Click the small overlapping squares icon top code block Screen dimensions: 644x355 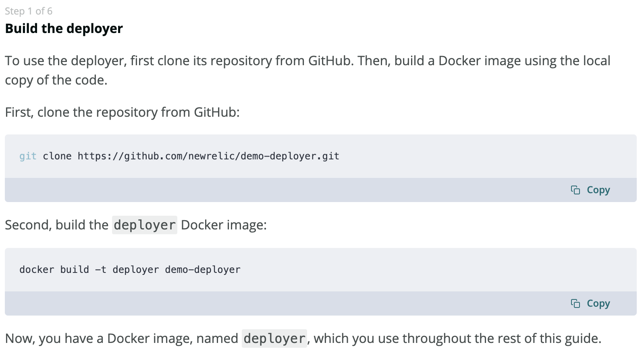pos(575,190)
